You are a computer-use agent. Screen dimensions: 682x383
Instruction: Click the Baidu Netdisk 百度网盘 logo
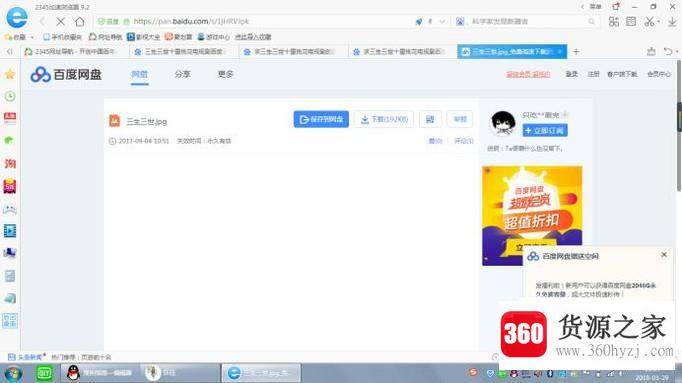coord(66,74)
